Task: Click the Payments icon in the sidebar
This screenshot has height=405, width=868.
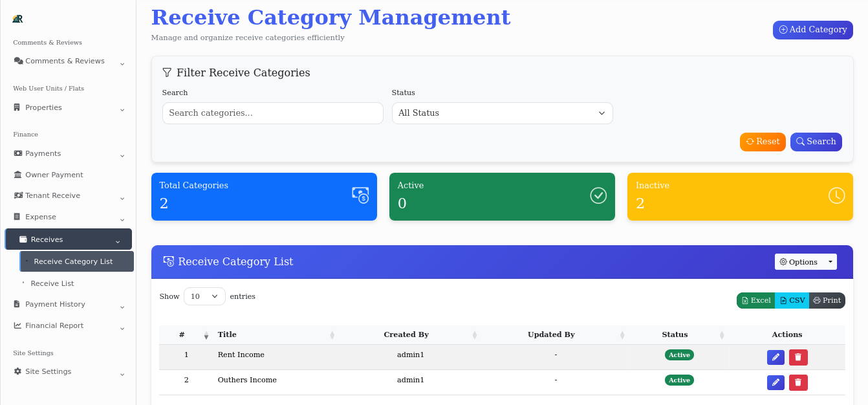Action: pos(17,153)
